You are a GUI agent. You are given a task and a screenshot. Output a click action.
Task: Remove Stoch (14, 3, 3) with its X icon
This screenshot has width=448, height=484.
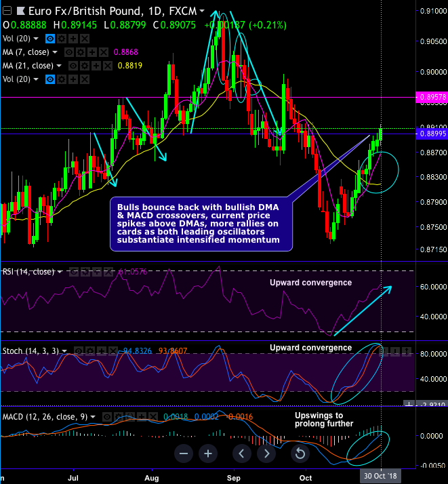(x=113, y=351)
